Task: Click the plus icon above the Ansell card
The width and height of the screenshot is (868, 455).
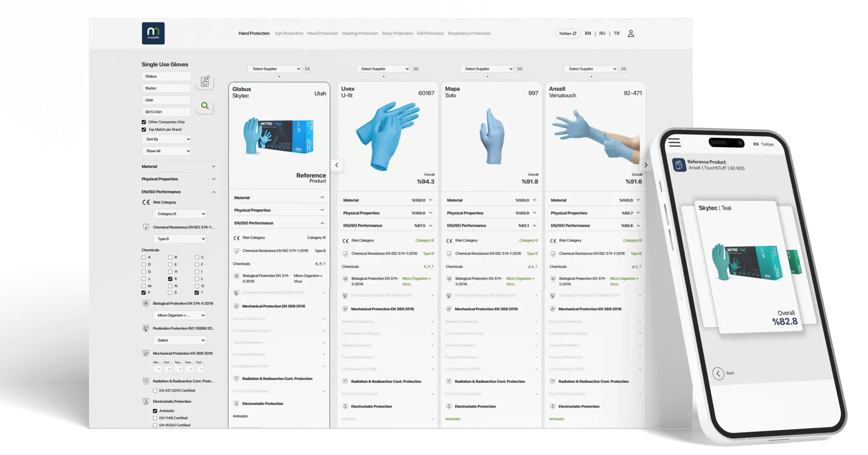Action: pos(591,77)
